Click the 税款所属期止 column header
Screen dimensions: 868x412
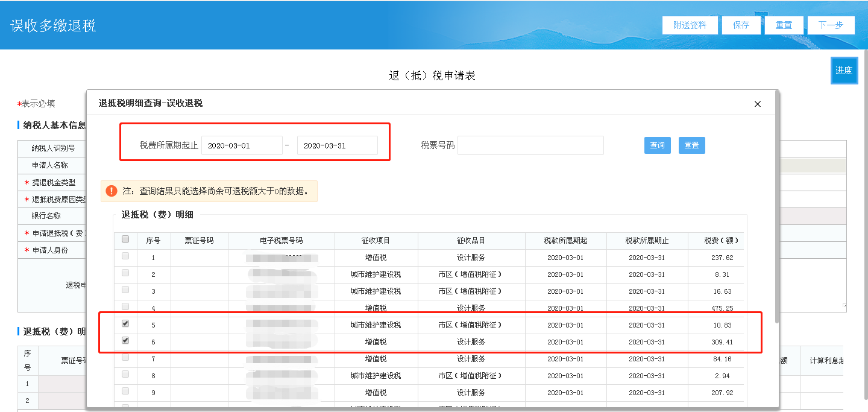(x=647, y=241)
